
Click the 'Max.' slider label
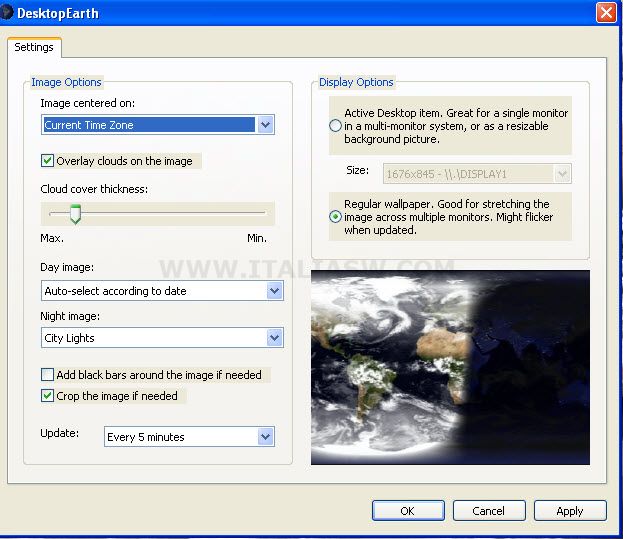pos(52,238)
